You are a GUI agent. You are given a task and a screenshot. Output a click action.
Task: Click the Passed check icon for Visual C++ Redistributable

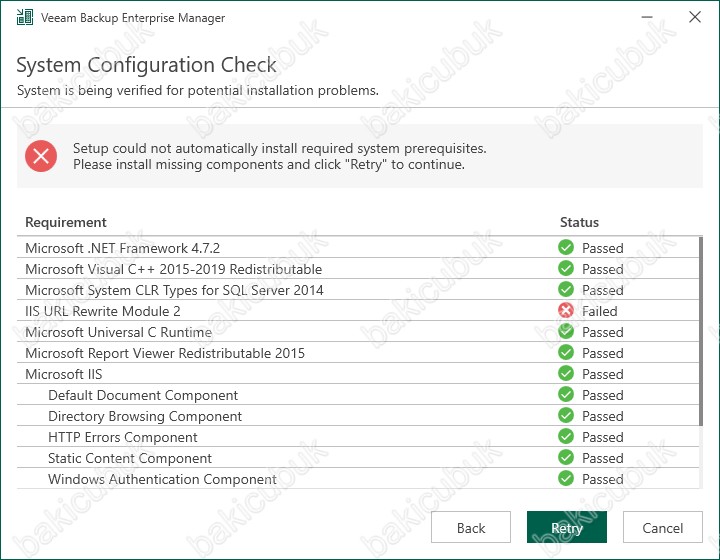point(566,269)
